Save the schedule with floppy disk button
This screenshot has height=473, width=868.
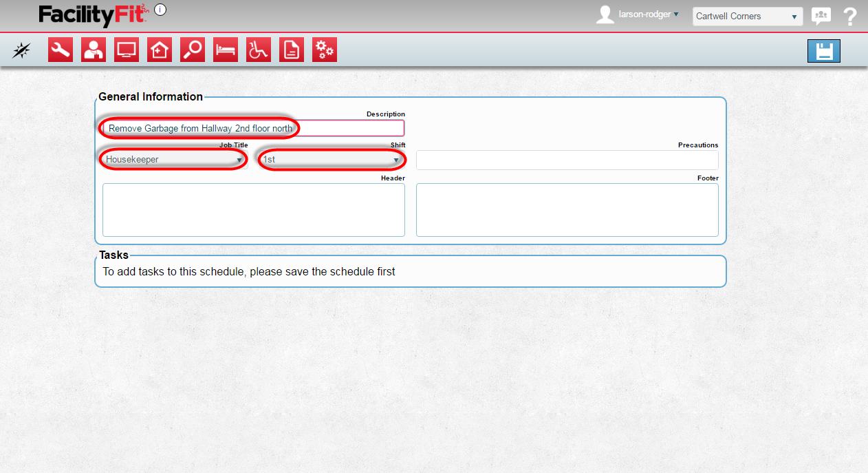pos(823,51)
